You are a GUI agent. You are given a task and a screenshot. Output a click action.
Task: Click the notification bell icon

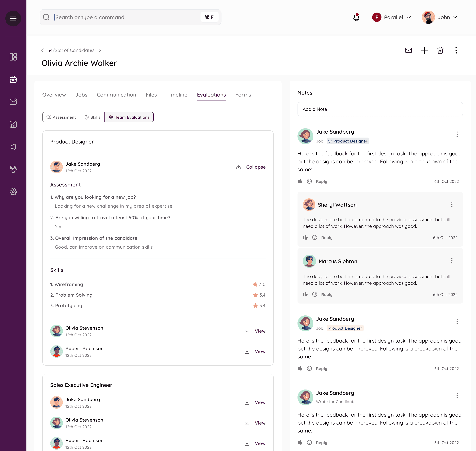[356, 17]
